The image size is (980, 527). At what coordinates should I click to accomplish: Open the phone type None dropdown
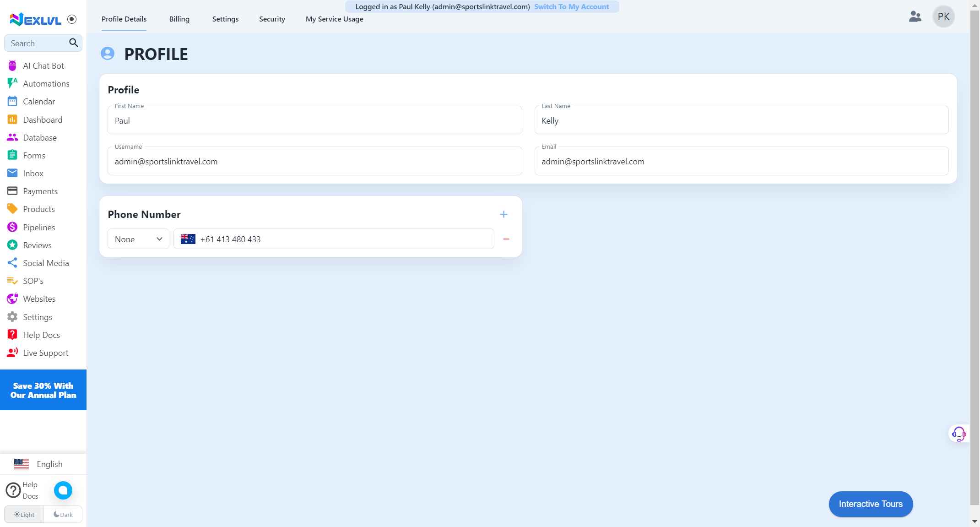click(138, 239)
